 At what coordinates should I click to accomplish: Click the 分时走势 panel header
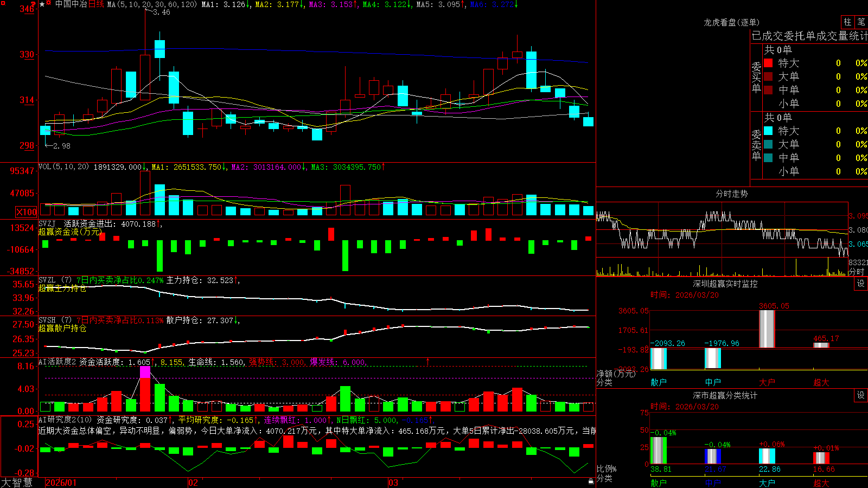pyautogui.click(x=731, y=194)
